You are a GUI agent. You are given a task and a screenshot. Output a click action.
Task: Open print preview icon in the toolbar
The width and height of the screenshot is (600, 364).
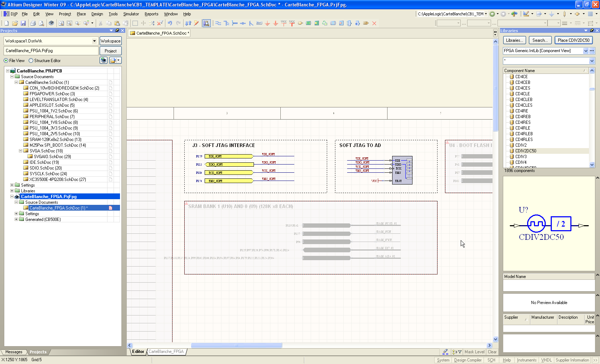pos(41,23)
